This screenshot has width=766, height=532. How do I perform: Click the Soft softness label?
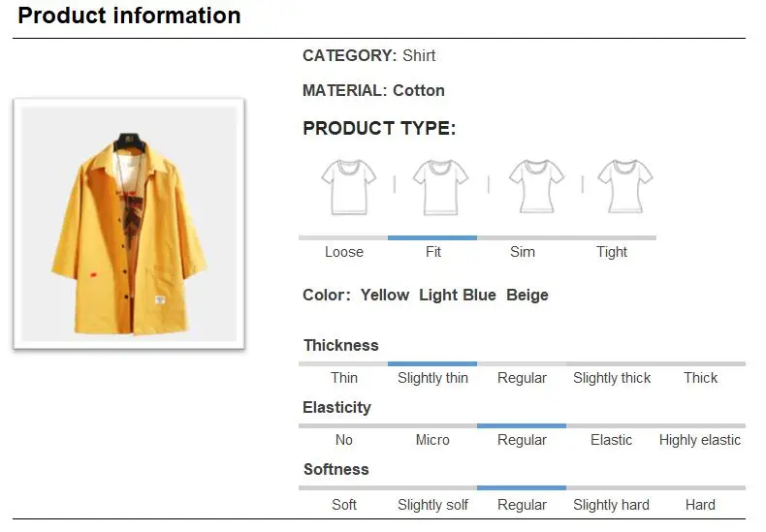click(344, 505)
